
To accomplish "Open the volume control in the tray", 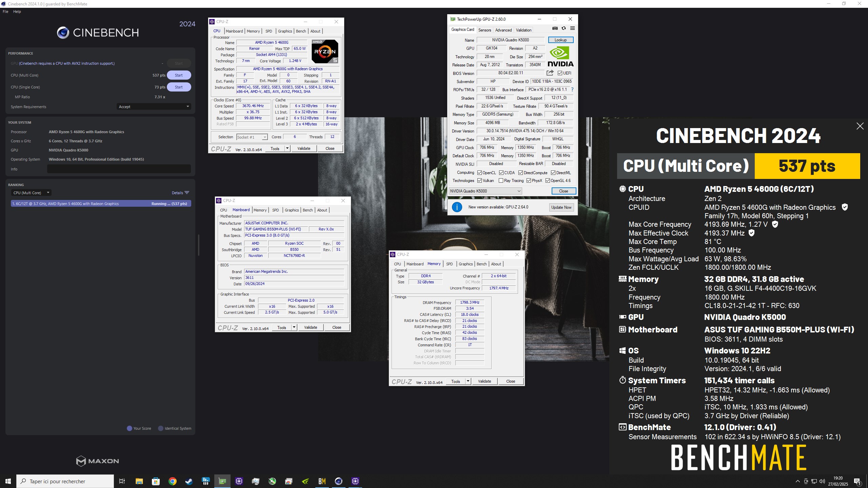I will click(x=822, y=481).
